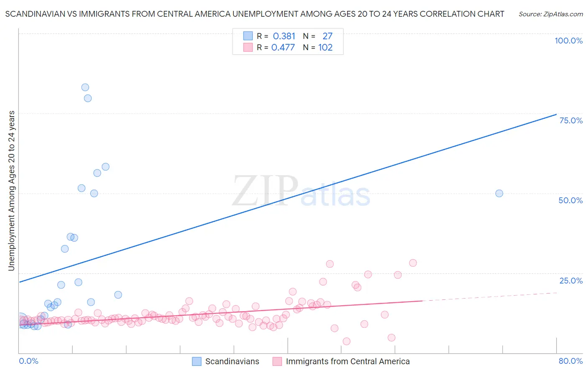The height and width of the screenshot is (373, 588).
Task: Click the 50.0% y-axis label
Action: 570,200
